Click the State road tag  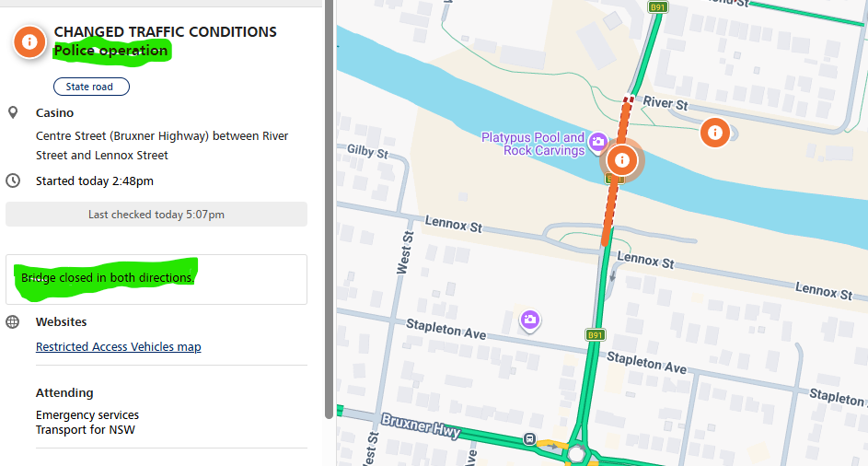[91, 87]
